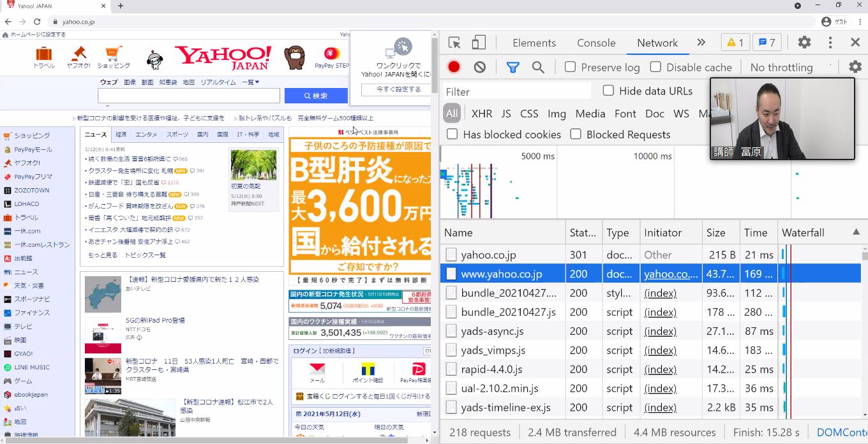Image resolution: width=868 pixels, height=444 pixels.
Task: Open a new browser tab plus icon
Action: 121,6
